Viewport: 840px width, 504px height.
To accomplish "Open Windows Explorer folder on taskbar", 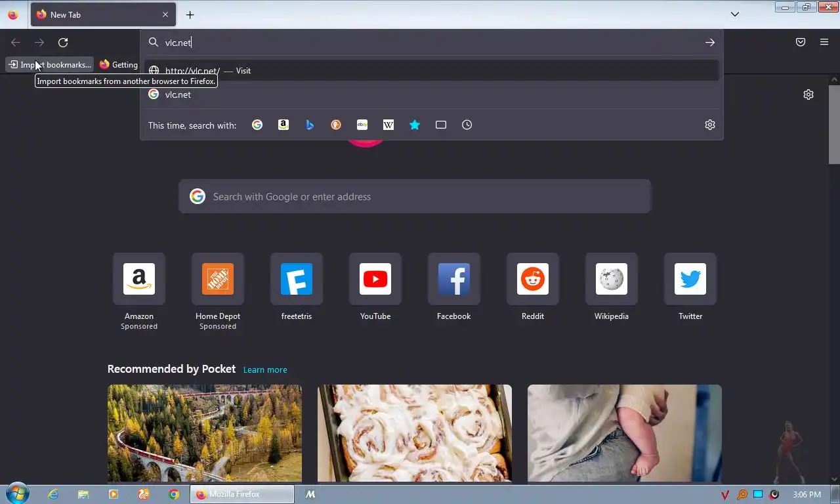I will pyautogui.click(x=83, y=494).
